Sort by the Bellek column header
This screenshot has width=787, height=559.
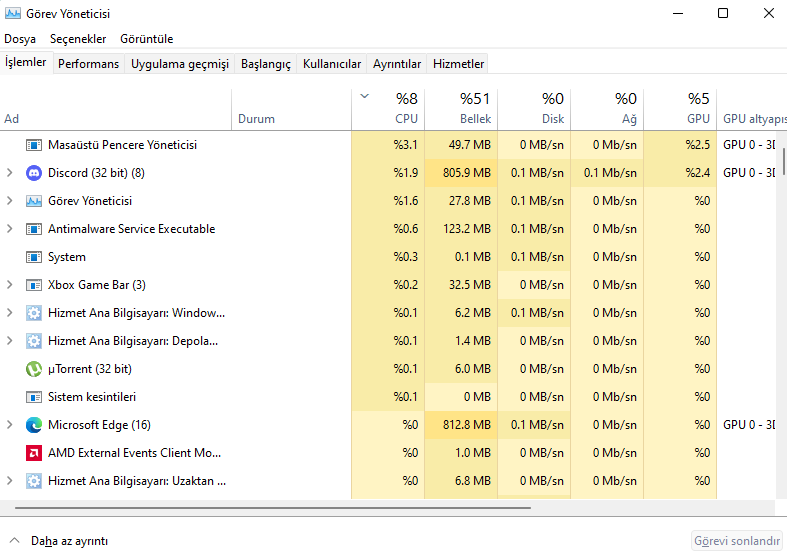[x=461, y=110]
